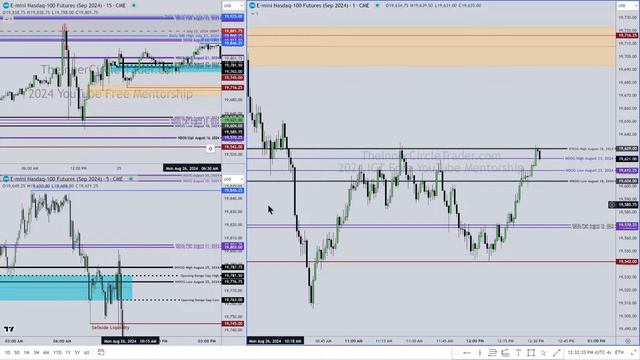Click market status dot on 1-minute chart

coord(377,6)
